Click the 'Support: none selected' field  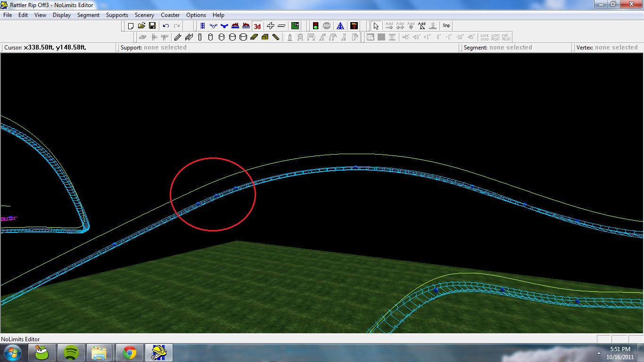coord(288,48)
